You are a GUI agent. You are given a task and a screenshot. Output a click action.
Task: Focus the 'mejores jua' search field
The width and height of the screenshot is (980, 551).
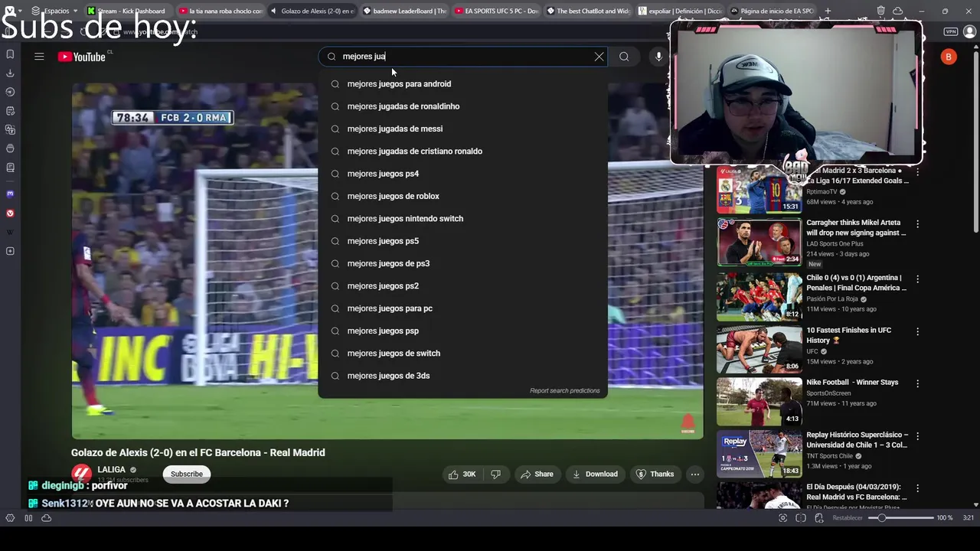click(462, 57)
